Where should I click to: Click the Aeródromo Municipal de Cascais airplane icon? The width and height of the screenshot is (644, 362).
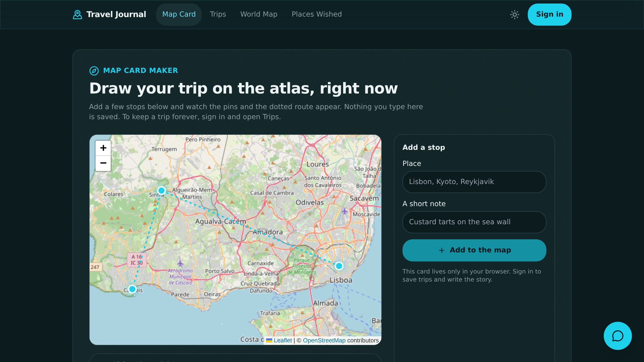coord(180,263)
